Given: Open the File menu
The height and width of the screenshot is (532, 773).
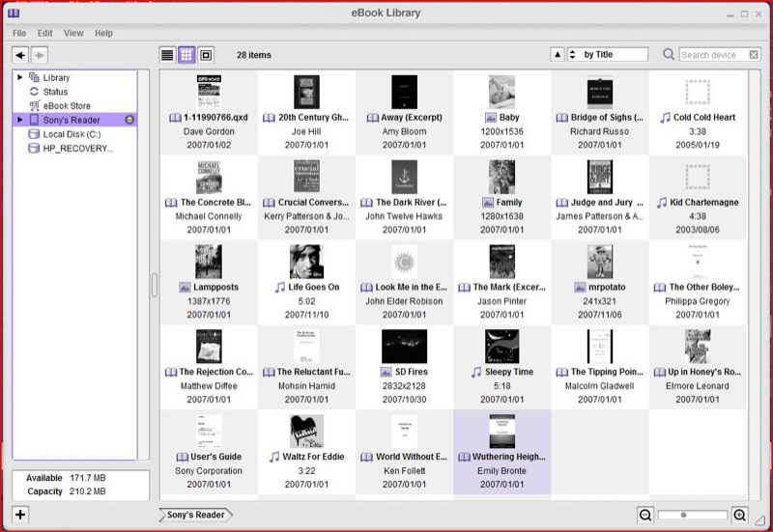Looking at the screenshot, I should pyautogui.click(x=19, y=33).
